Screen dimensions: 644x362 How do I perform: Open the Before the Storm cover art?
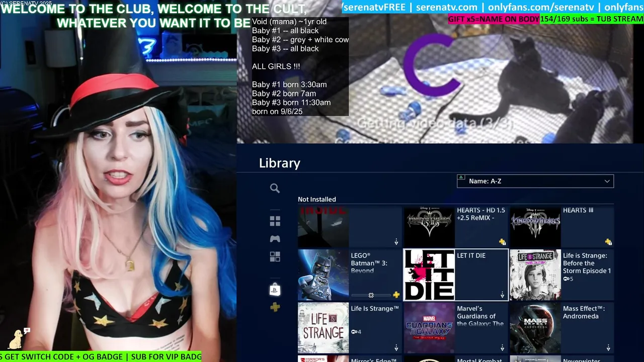[x=535, y=275]
